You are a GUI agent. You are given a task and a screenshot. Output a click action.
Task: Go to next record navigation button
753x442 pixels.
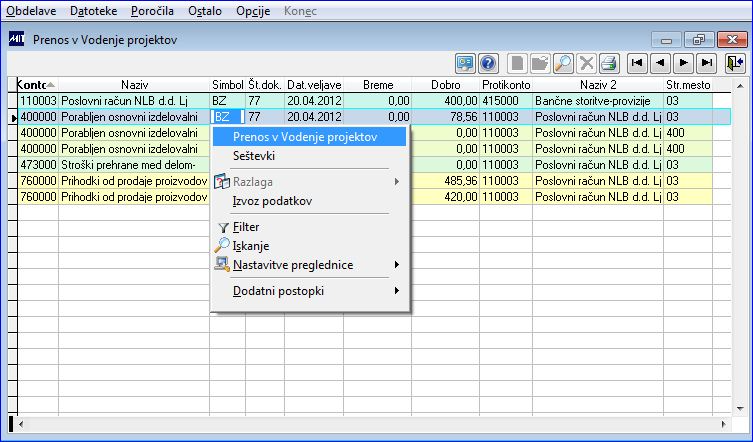click(x=683, y=63)
